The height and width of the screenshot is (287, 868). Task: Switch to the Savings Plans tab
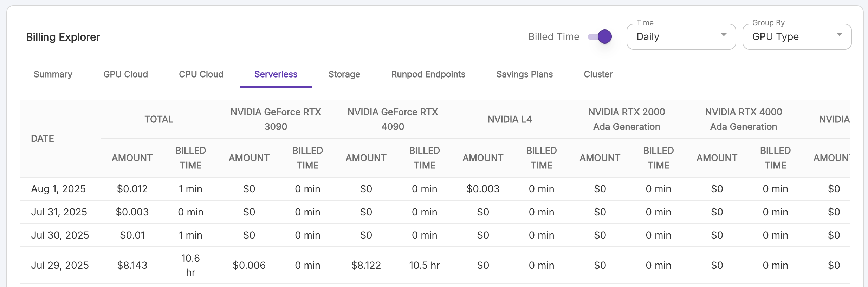[524, 74]
